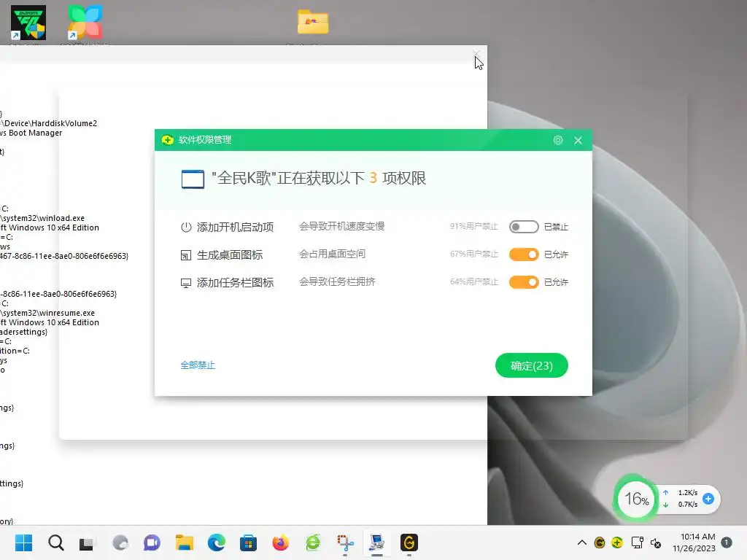
Task: Click the window icon beside the 全民K歌 heading
Action: click(x=193, y=179)
